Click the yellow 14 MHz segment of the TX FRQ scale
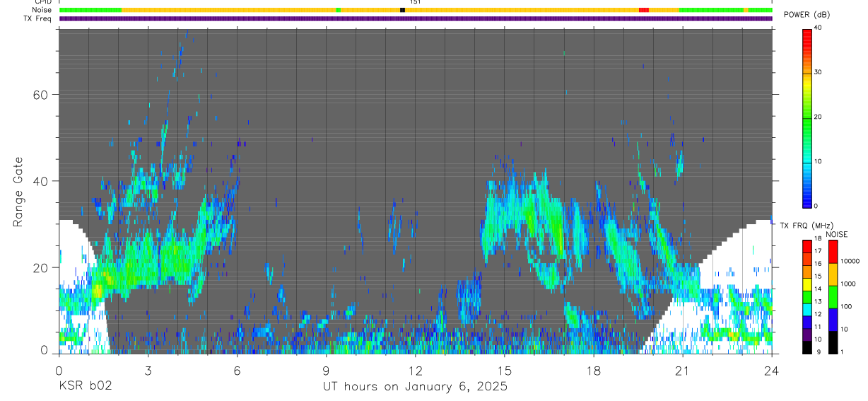868x401 pixels. click(807, 284)
